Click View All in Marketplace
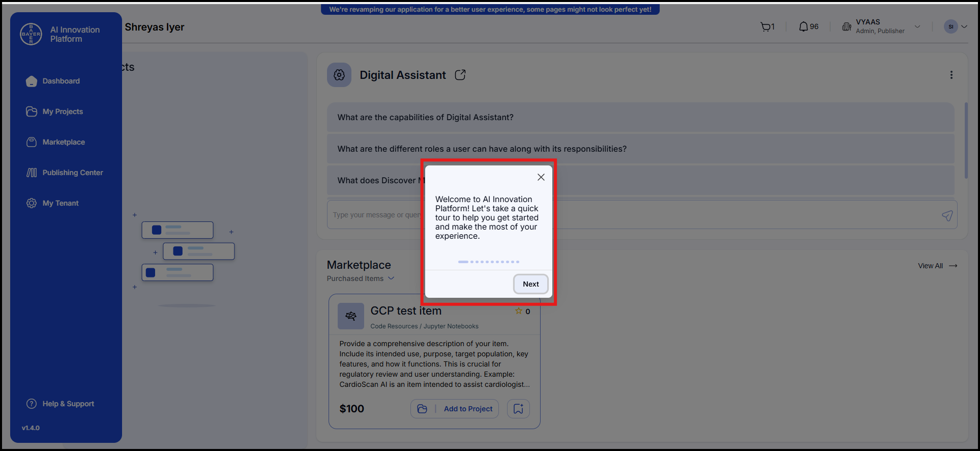980x451 pixels. (x=938, y=266)
